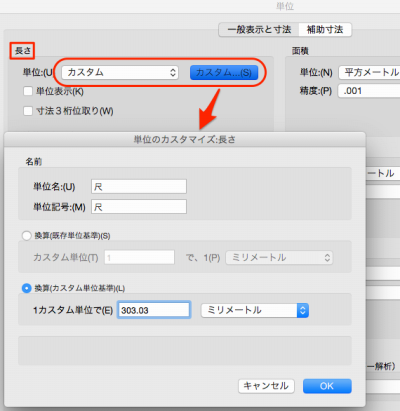The height and width of the screenshot is (411, 400).
Task: Open the 精度(P) .001 dropdown
Action: point(369,91)
